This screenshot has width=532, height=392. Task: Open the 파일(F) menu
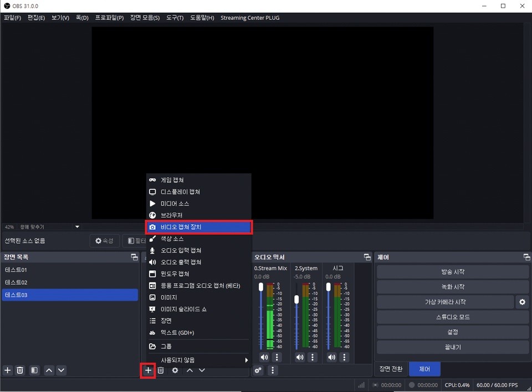(12, 18)
